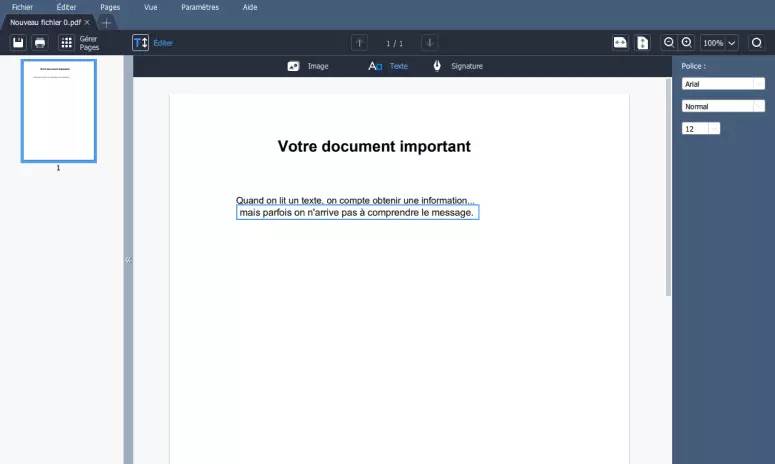Image resolution: width=775 pixels, height=464 pixels.
Task: Click the selected text box 'mais parfois on n'arrive...'
Action: [357, 212]
